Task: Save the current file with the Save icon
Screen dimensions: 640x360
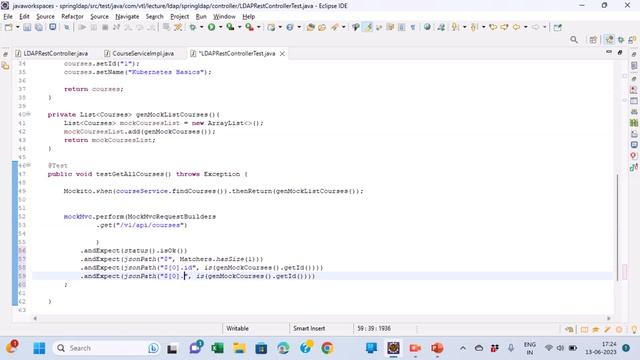Action: pos(27,27)
